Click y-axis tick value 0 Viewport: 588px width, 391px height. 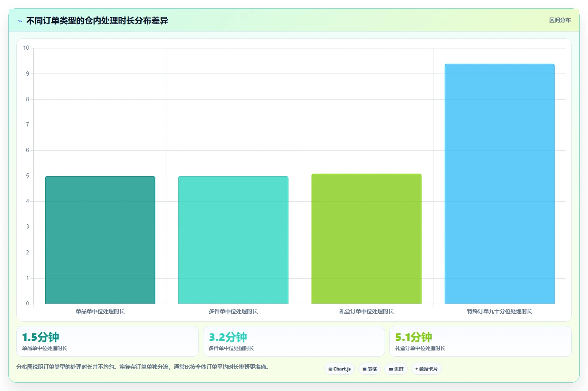point(28,304)
